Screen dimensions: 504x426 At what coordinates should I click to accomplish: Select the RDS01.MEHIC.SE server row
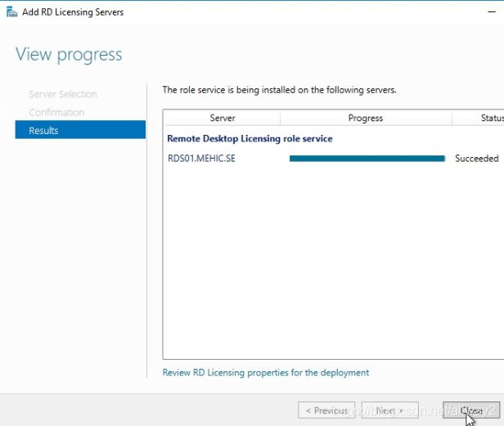[x=333, y=159]
